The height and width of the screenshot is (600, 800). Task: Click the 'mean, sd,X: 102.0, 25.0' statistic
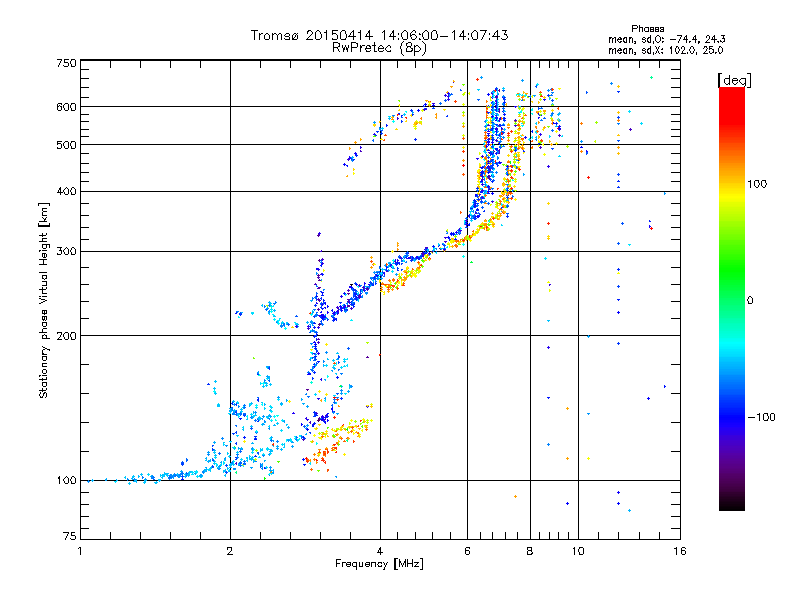pos(665,50)
